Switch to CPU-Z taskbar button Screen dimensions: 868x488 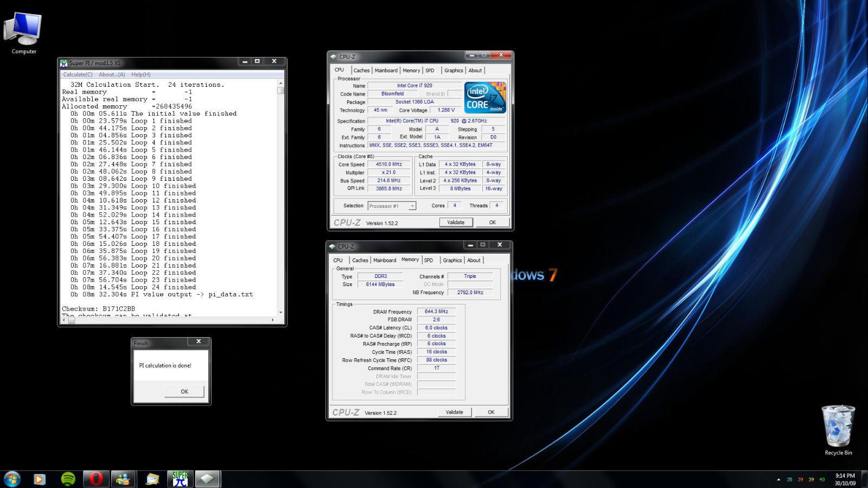click(x=207, y=479)
